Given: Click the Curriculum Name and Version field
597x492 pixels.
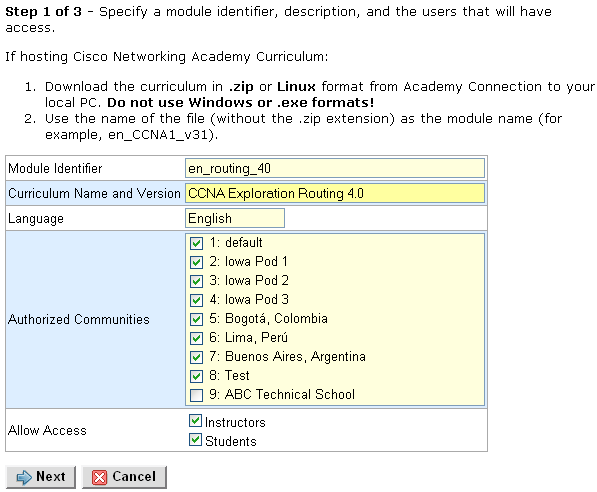Looking at the screenshot, I should pos(335,193).
